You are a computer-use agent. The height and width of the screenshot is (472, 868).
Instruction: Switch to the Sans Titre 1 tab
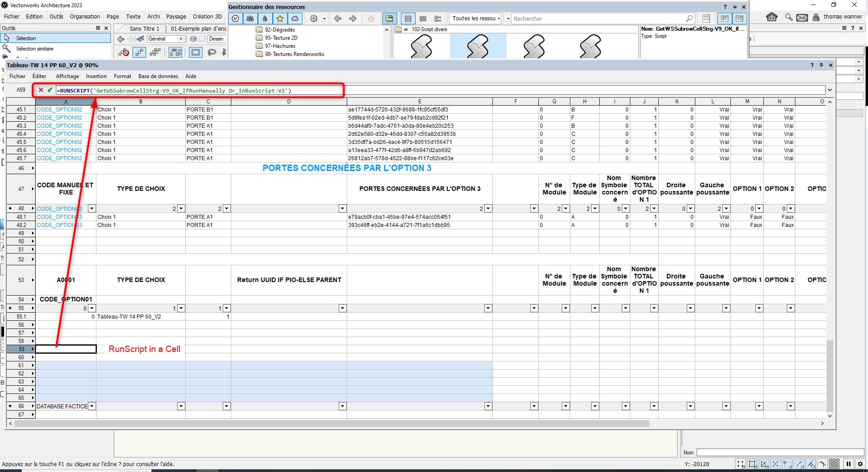(144, 28)
